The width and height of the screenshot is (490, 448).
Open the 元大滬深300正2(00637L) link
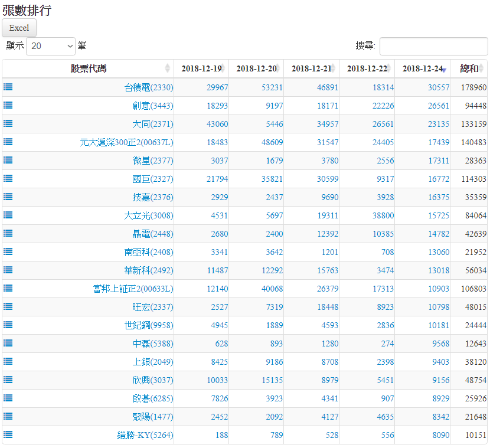pyautogui.click(x=126, y=142)
